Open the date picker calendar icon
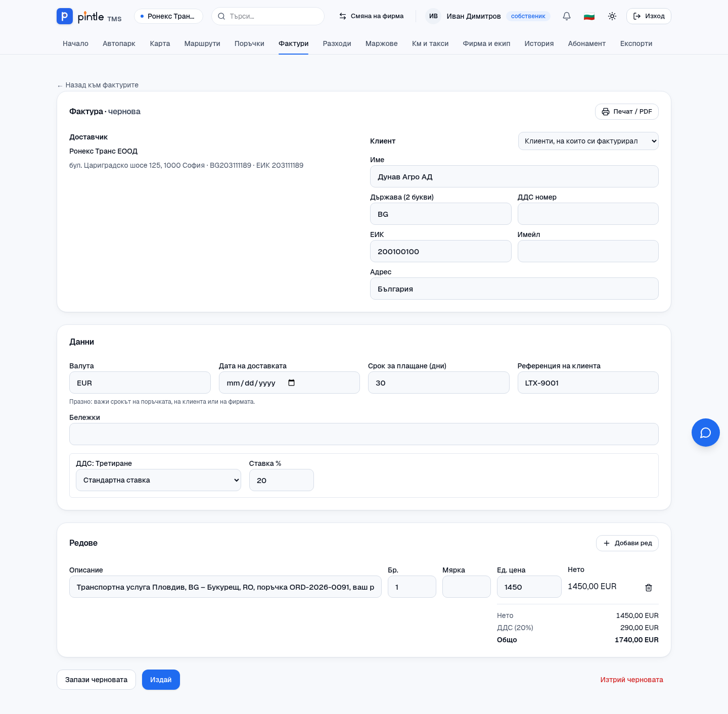The height and width of the screenshot is (714, 728). pos(292,383)
